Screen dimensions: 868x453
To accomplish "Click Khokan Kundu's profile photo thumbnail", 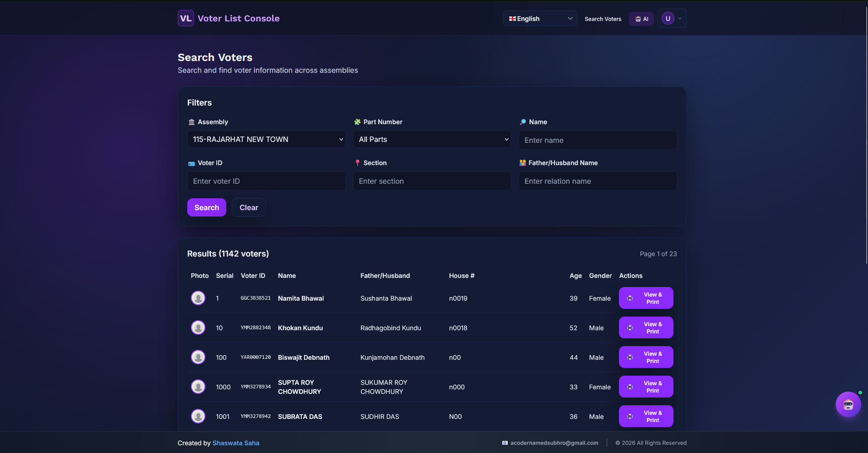I will pos(198,327).
